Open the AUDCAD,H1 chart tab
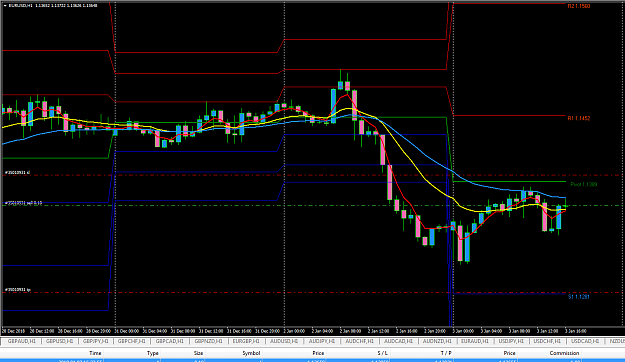 pos(398,341)
